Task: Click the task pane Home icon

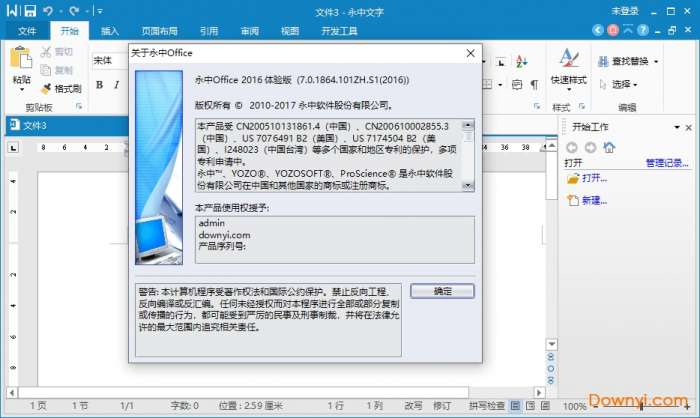Action: pyautogui.click(x=609, y=147)
